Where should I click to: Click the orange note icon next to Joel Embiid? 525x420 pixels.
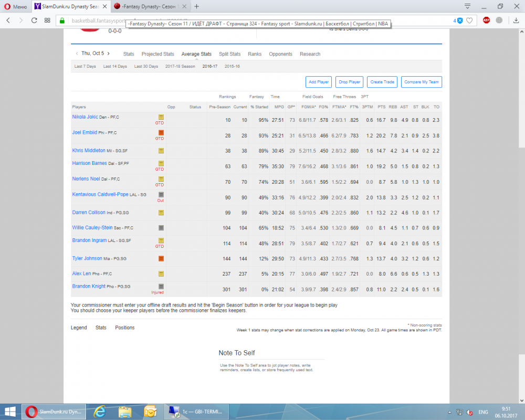coord(160,133)
